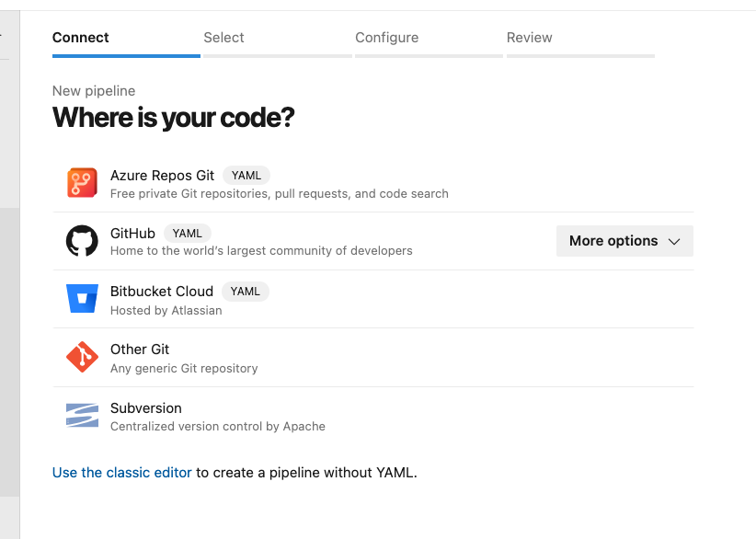Click YAML badge beside GitHub
Image resolution: width=756 pixels, height=539 pixels.
187,234
